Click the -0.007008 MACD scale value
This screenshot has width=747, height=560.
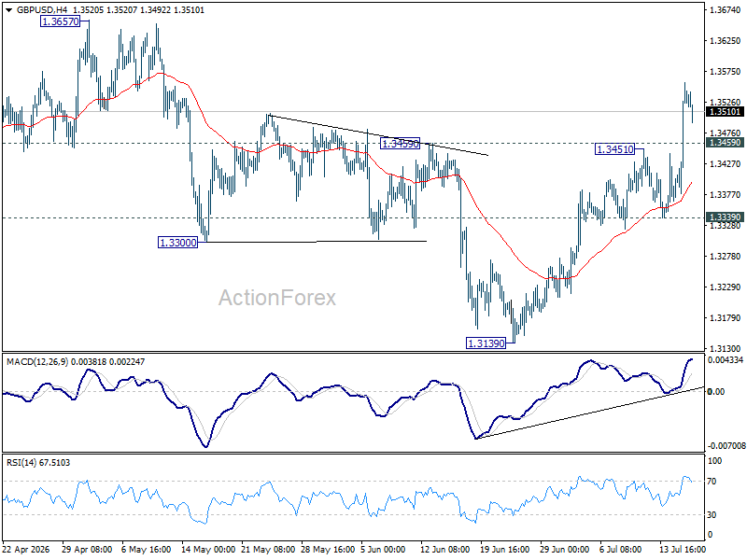tap(726, 446)
